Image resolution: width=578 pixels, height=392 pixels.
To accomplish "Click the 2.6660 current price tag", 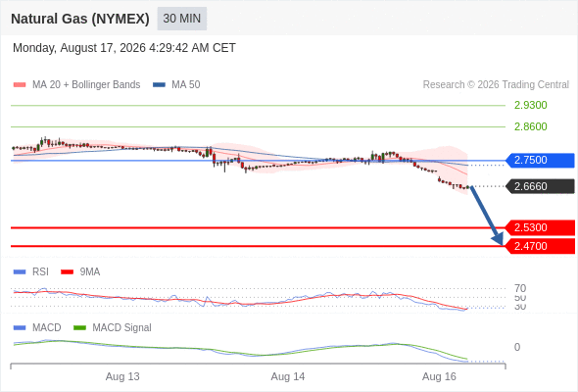I will tap(540, 186).
